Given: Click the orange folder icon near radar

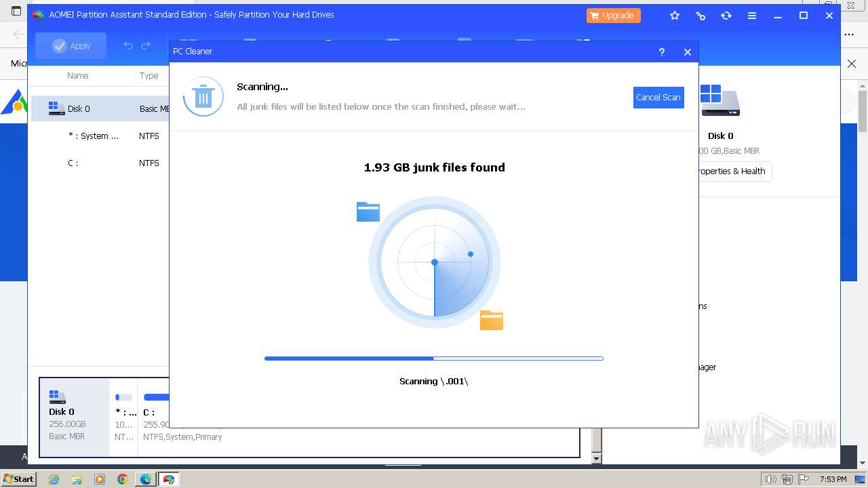Looking at the screenshot, I should pyautogui.click(x=492, y=320).
